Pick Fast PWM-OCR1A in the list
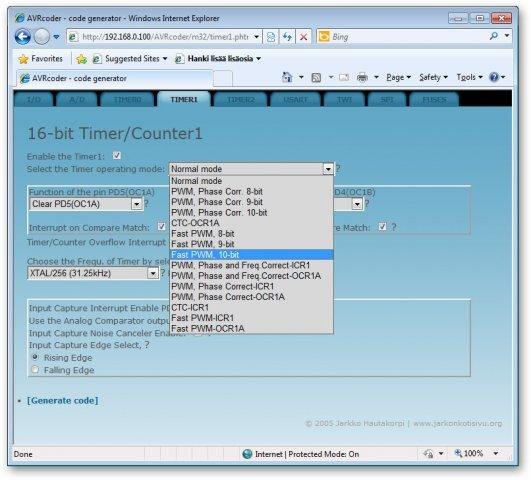This screenshot has height=480, width=531. 251,328
